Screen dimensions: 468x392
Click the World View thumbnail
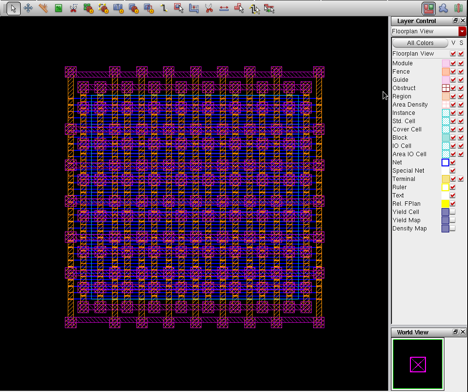(x=418, y=364)
